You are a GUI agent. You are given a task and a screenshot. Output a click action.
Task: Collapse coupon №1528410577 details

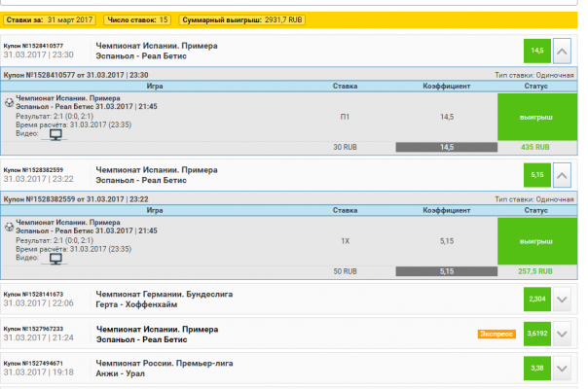point(562,51)
